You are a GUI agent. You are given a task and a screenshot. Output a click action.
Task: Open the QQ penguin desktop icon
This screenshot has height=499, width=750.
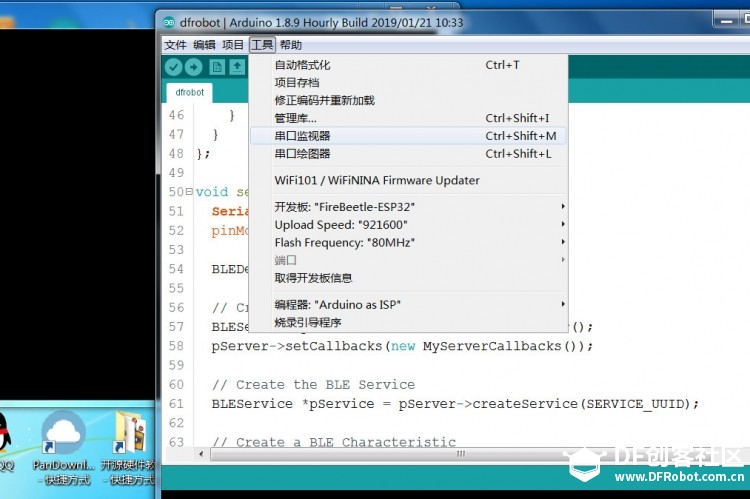coord(5,443)
